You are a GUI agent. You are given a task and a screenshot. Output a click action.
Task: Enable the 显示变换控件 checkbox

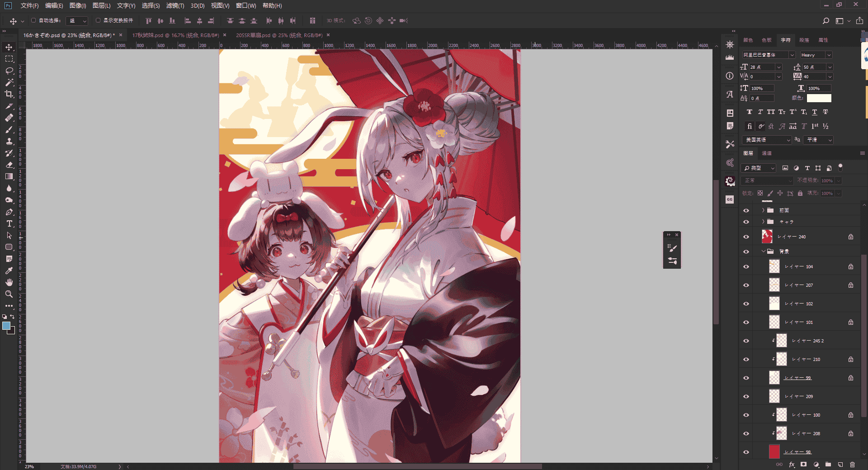click(x=98, y=20)
